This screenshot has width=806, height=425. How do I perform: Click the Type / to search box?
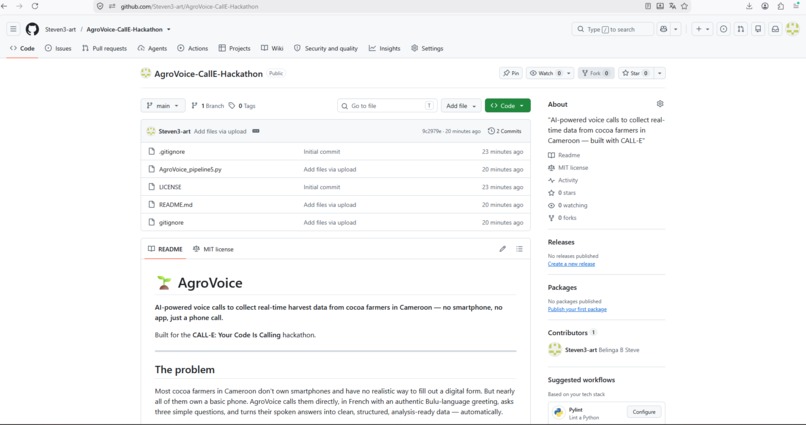612,29
